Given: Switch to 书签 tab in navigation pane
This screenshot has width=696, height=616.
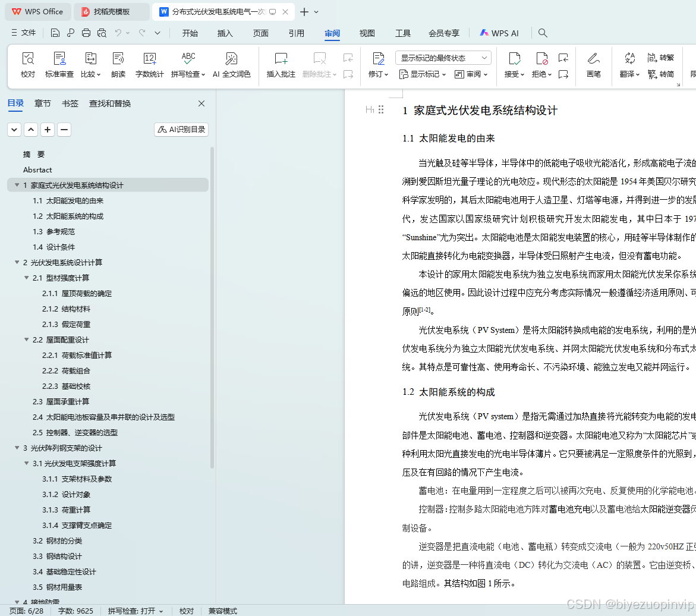Looking at the screenshot, I should tap(70, 103).
